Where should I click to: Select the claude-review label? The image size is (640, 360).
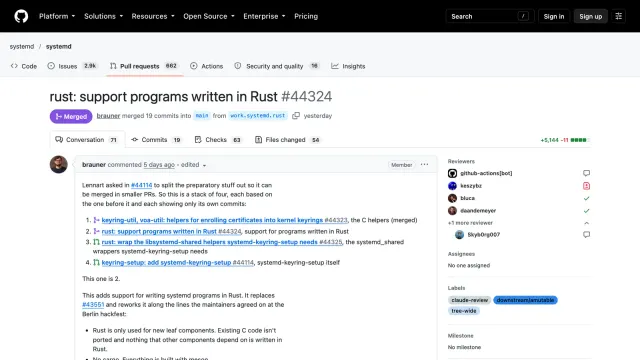click(469, 300)
